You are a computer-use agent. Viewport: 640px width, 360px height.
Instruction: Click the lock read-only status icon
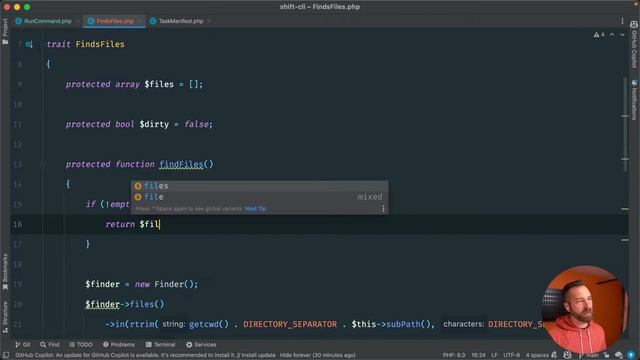(607, 355)
